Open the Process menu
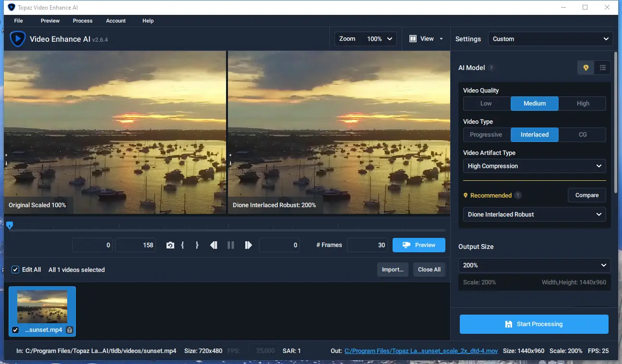This screenshot has width=622, height=364. pos(82,21)
